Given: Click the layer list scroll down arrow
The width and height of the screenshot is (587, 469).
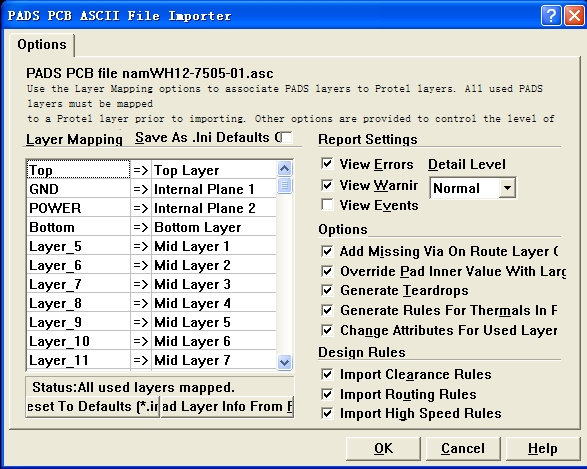Looking at the screenshot, I should tap(285, 362).
